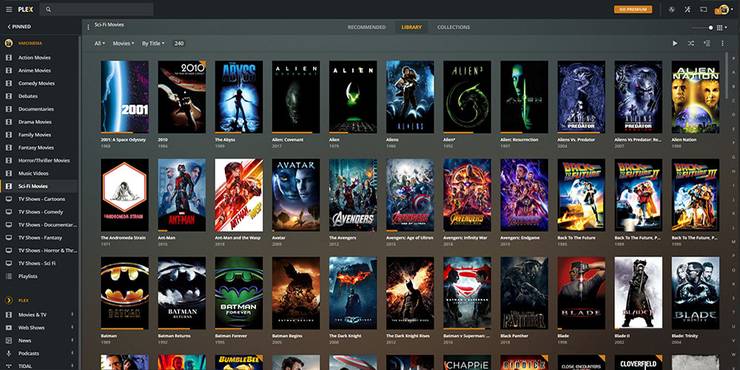Click the Anime Movies library icon
This screenshot has width=740, height=370.
coord(8,70)
